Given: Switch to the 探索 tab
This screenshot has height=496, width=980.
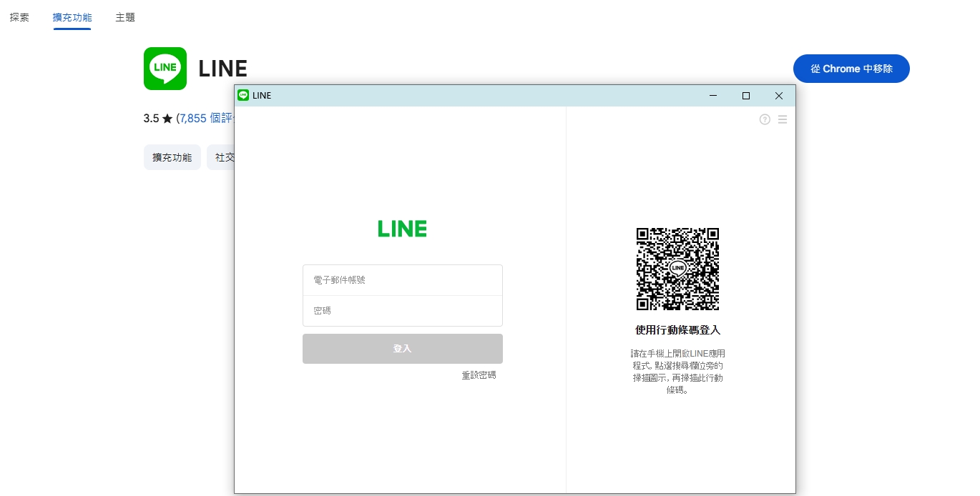Looking at the screenshot, I should tap(19, 17).
